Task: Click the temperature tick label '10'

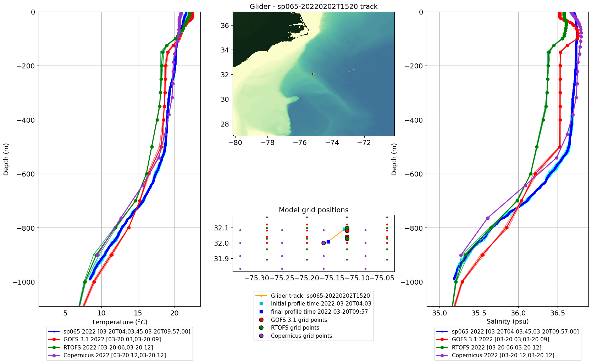Action: pos(101,313)
